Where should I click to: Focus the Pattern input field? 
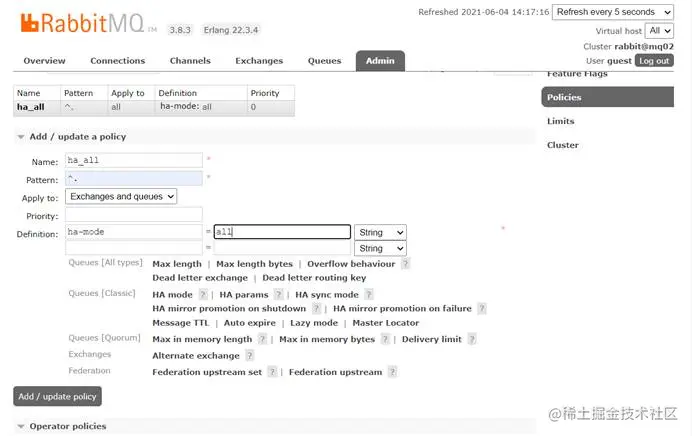(x=134, y=178)
